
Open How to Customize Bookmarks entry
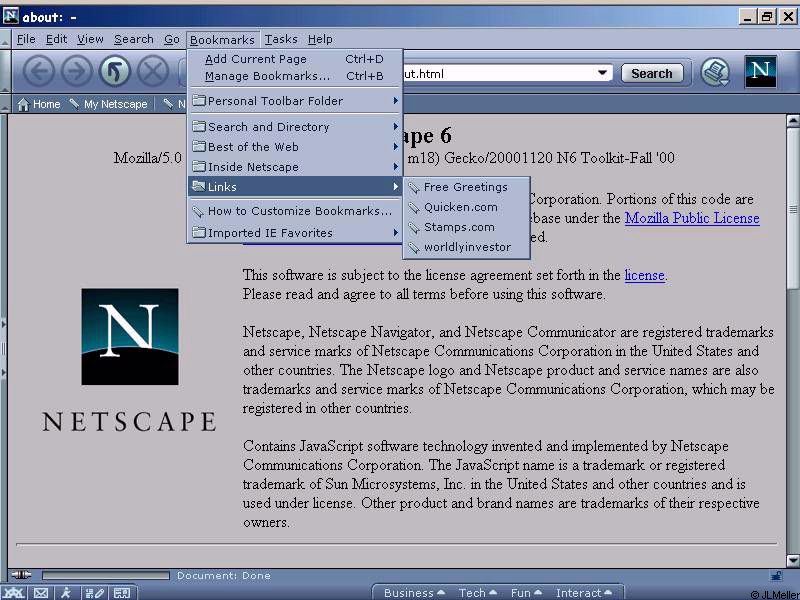click(295, 211)
